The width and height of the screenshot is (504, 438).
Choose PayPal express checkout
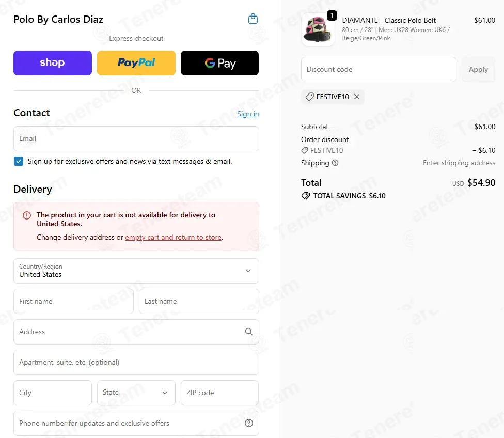pos(136,62)
